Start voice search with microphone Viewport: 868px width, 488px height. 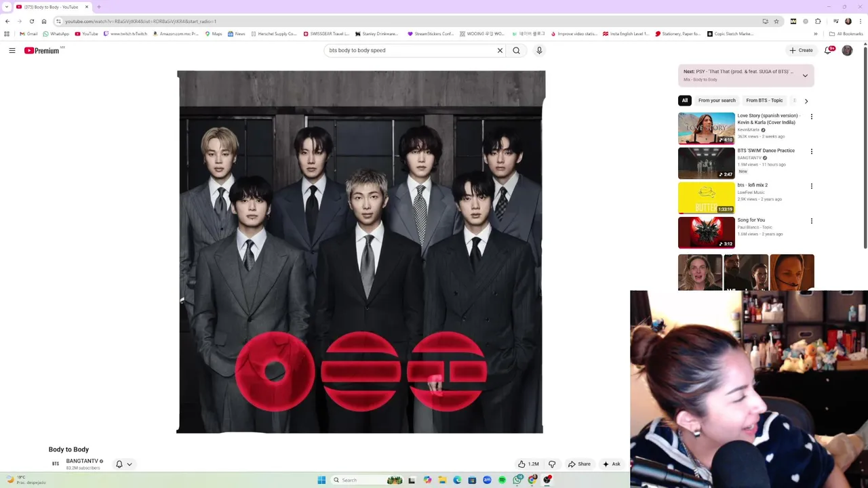click(x=539, y=50)
